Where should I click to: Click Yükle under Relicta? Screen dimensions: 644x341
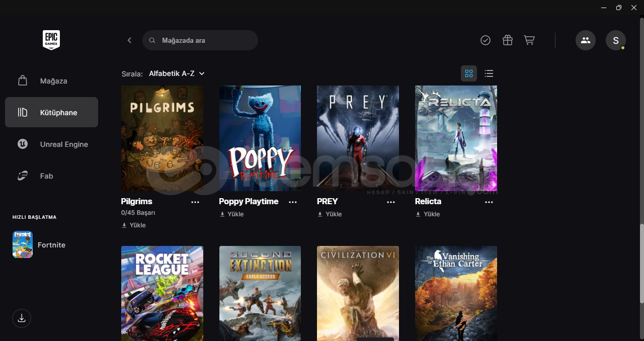pyautogui.click(x=428, y=214)
